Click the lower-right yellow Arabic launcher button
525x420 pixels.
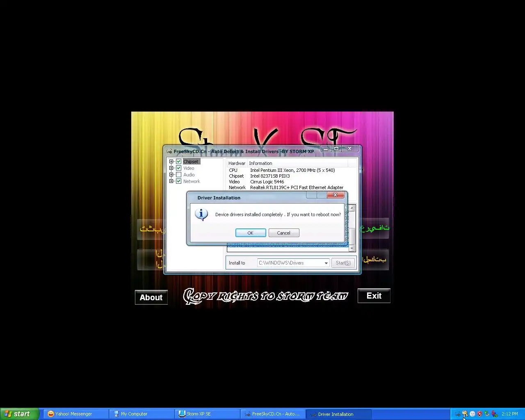(374, 260)
